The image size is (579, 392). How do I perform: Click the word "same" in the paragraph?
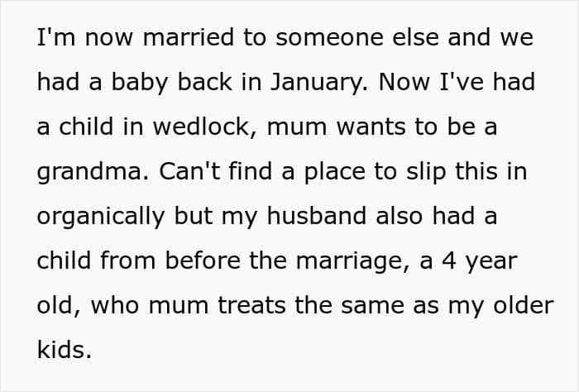372,306
